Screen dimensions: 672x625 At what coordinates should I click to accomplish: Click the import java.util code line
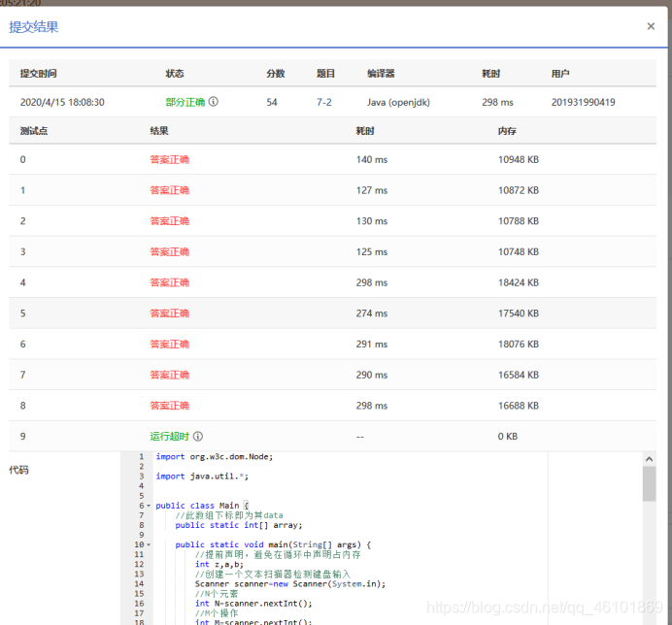(x=202, y=477)
